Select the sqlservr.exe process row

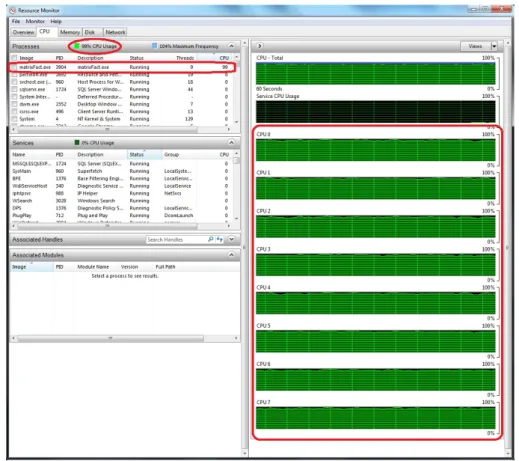point(122,89)
